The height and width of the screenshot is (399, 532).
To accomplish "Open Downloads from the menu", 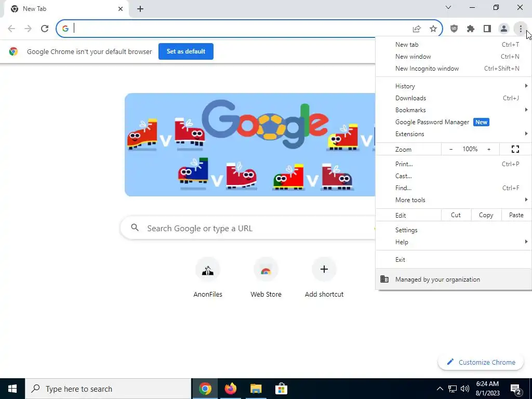I will (x=454, y=98).
